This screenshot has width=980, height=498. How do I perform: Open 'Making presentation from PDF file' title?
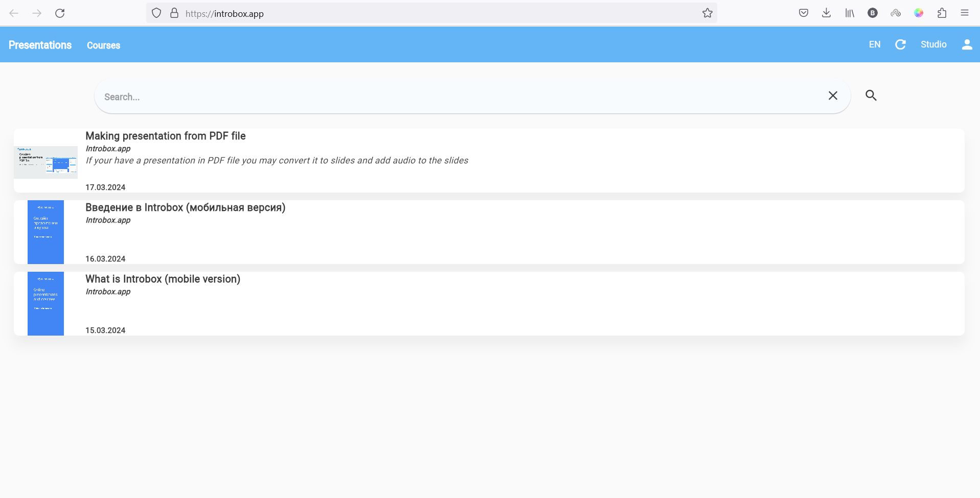pos(166,136)
